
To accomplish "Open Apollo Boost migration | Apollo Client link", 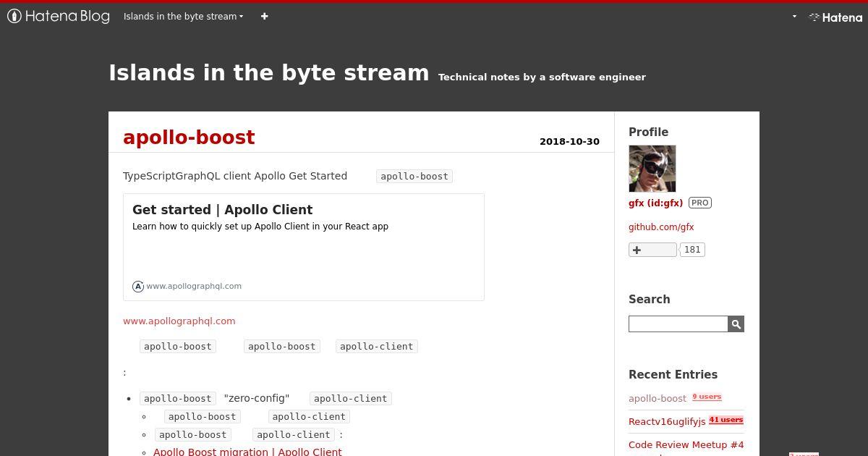I will (x=247, y=452).
